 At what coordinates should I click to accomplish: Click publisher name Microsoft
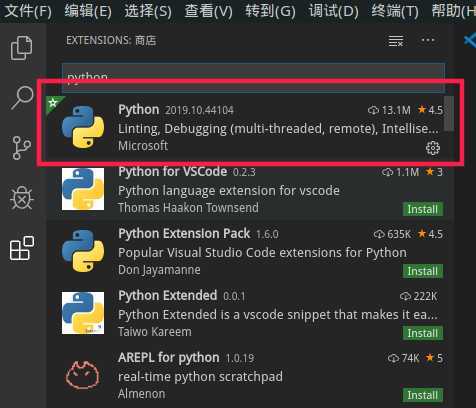point(143,146)
